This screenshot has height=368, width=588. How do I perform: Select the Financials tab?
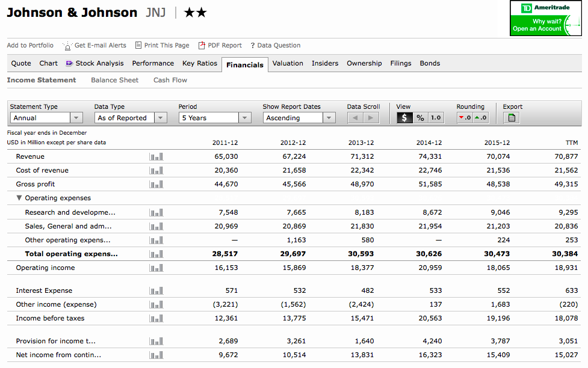[245, 65]
